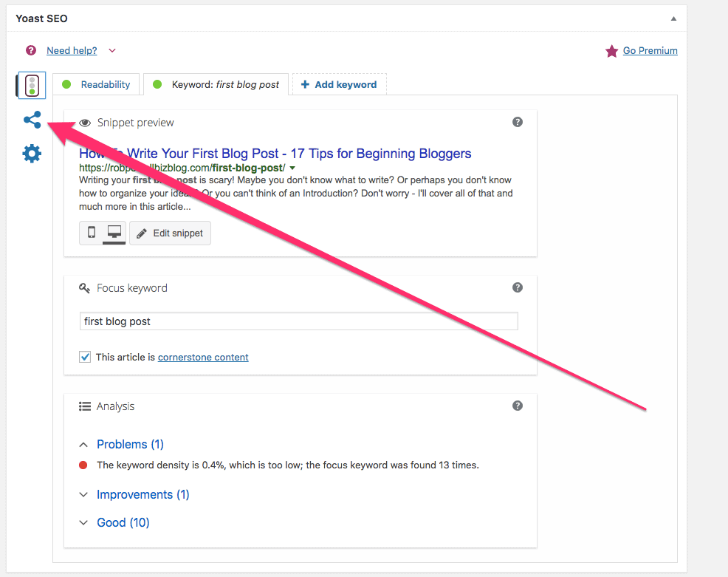The image size is (728, 577).
Task: Click the red problem indicator bullet
Action: coord(83,465)
